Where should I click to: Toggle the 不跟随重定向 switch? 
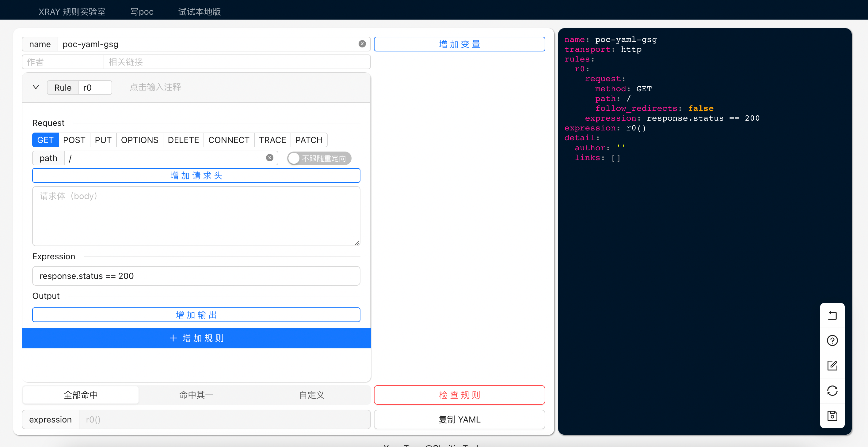(319, 158)
